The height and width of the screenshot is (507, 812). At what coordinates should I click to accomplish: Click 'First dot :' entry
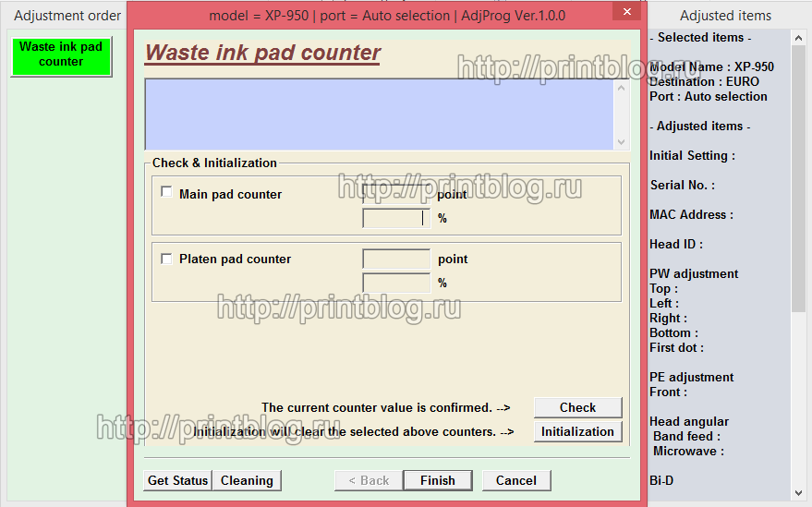[x=676, y=347]
